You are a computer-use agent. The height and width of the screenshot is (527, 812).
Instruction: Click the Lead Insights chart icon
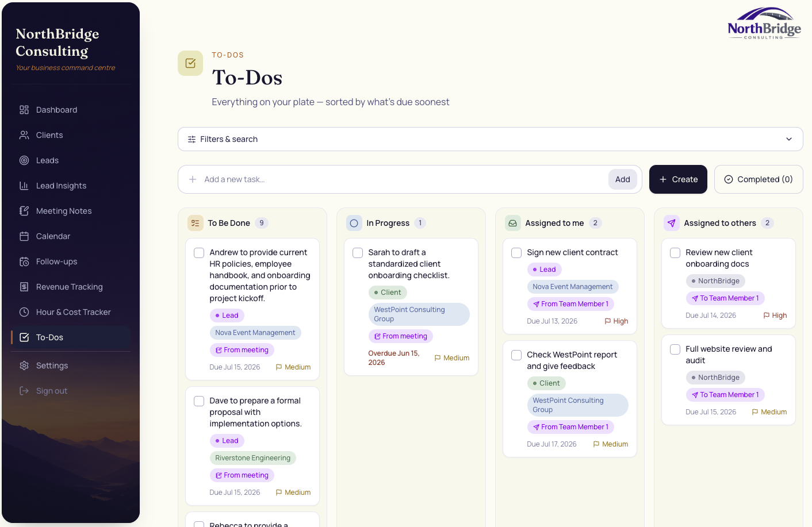point(24,186)
